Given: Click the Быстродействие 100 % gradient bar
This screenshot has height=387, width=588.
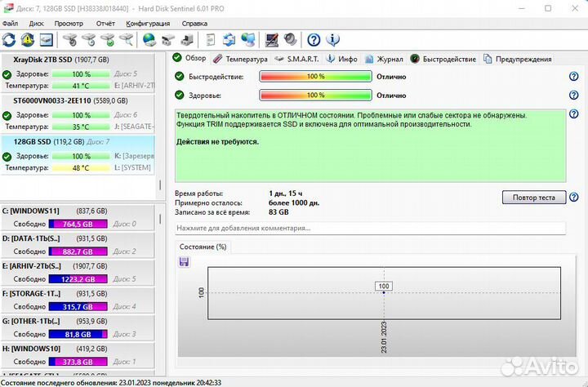Looking at the screenshot, I should (x=315, y=77).
